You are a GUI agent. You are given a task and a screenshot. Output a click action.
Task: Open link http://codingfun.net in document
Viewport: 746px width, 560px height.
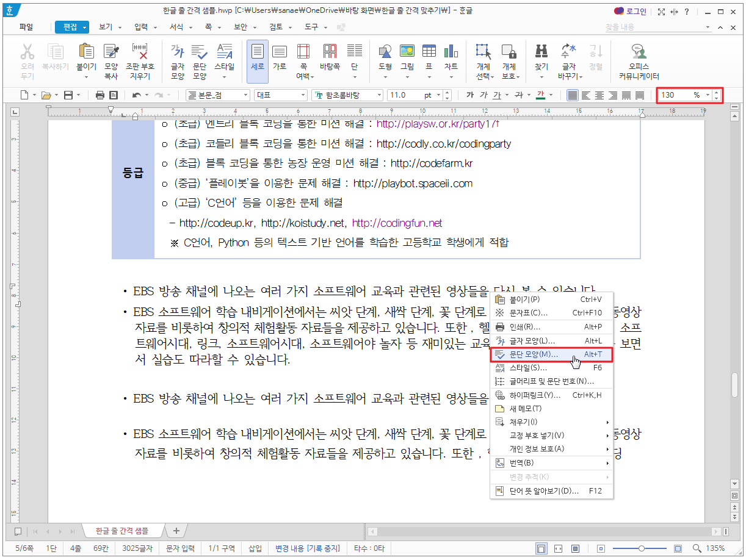(397, 223)
